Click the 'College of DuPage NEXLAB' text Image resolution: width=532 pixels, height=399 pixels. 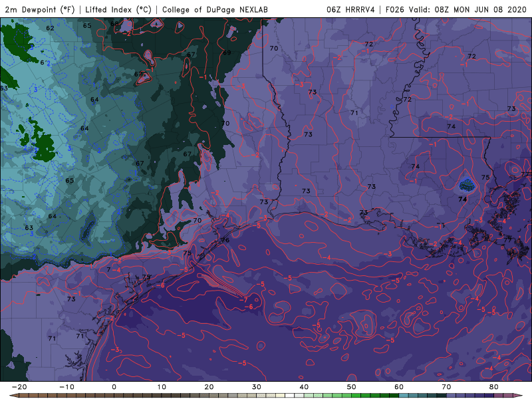click(215, 9)
